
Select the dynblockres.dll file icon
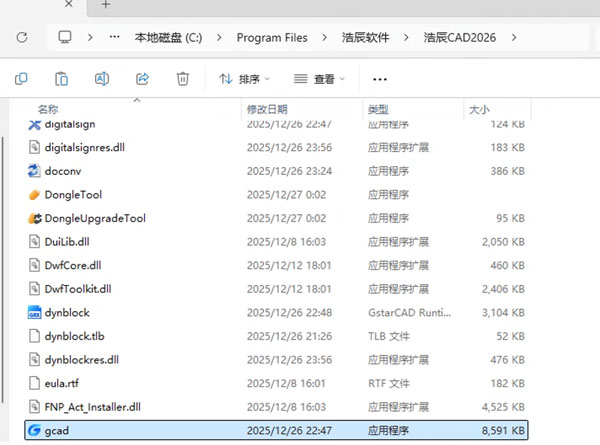pyautogui.click(x=34, y=360)
